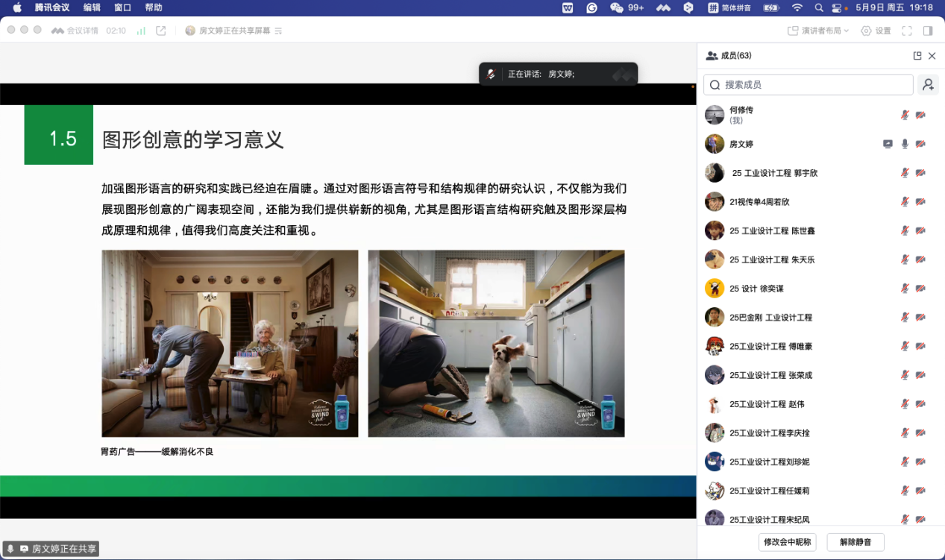Toggle microphone icon for 房文婷
Screen dimensions: 945x560
pos(905,144)
